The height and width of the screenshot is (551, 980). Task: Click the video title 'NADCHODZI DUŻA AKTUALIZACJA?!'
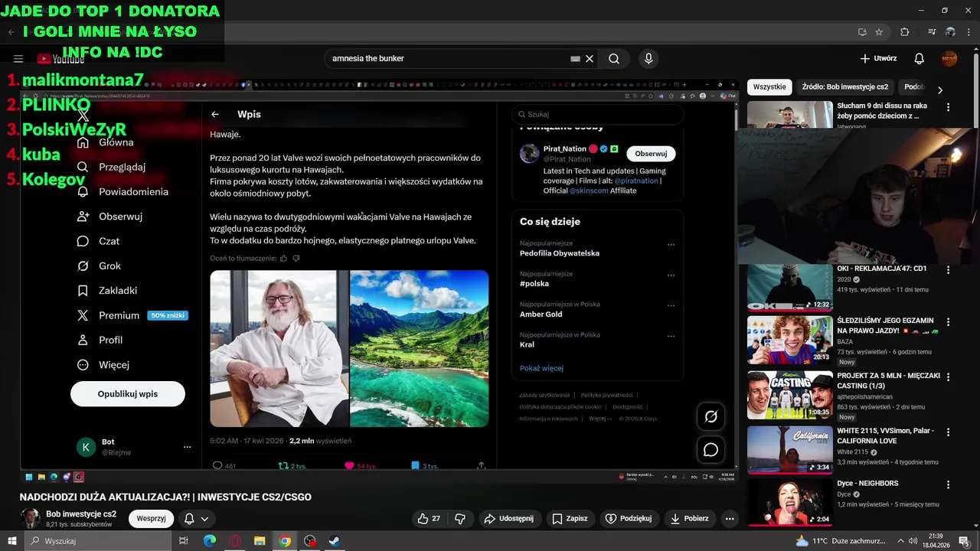tap(165, 497)
